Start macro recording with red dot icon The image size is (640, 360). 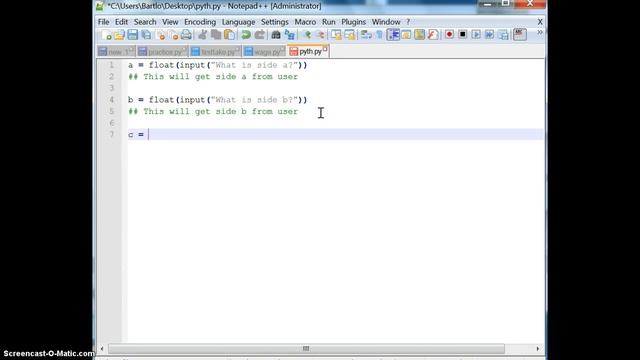click(449, 35)
